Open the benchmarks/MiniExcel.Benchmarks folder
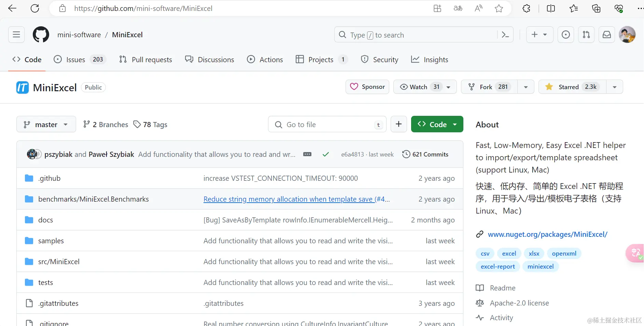The height and width of the screenshot is (326, 644). pyautogui.click(x=94, y=199)
